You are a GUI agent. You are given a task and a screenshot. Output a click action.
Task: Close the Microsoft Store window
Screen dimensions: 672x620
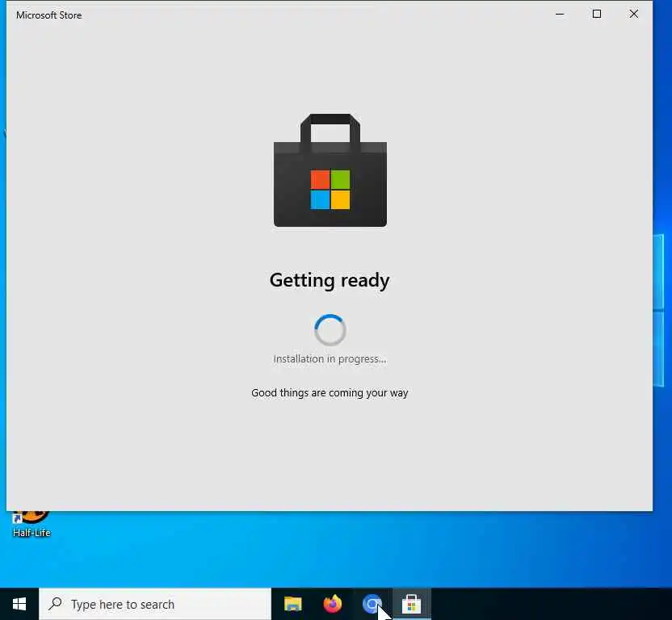tap(634, 15)
